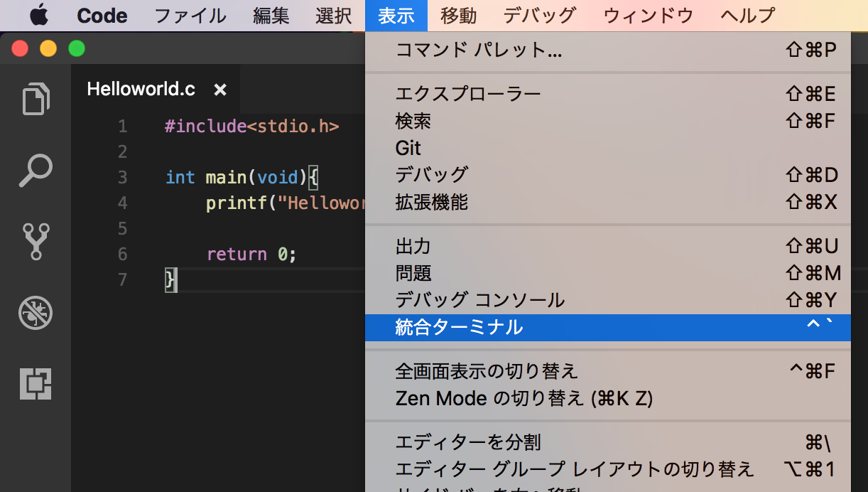This screenshot has width=868, height=492.
Task: Open the Code application menu
Action: (x=102, y=16)
